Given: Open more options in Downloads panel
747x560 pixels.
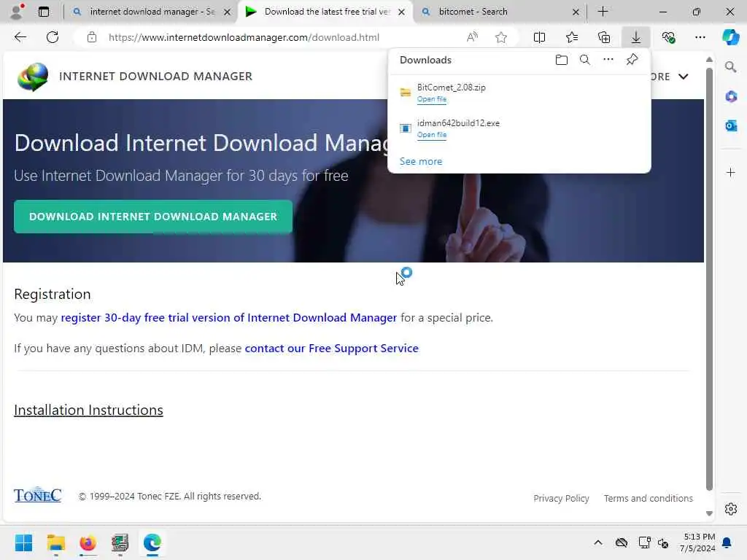Looking at the screenshot, I should click(x=608, y=60).
